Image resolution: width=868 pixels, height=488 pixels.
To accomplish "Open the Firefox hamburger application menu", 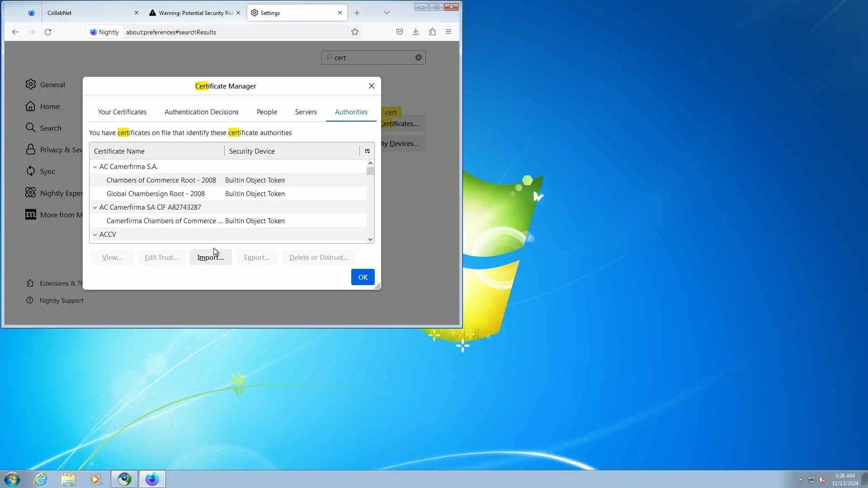I will [x=448, y=32].
